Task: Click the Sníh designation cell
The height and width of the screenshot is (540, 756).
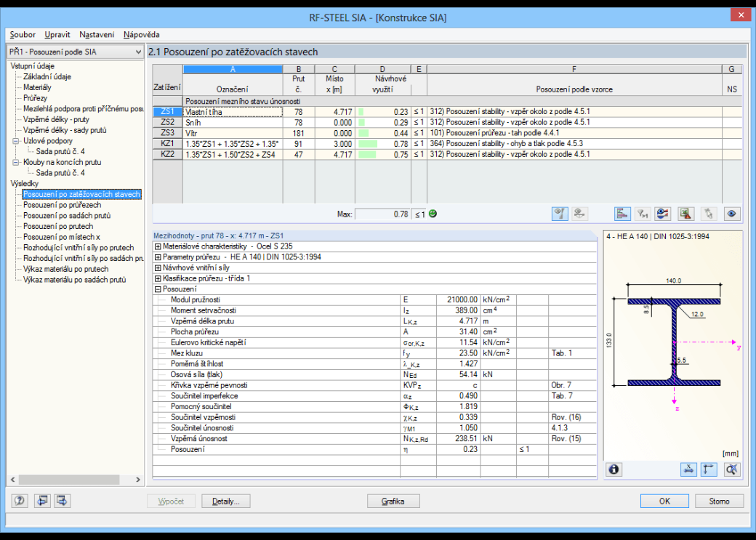Action: [233, 123]
